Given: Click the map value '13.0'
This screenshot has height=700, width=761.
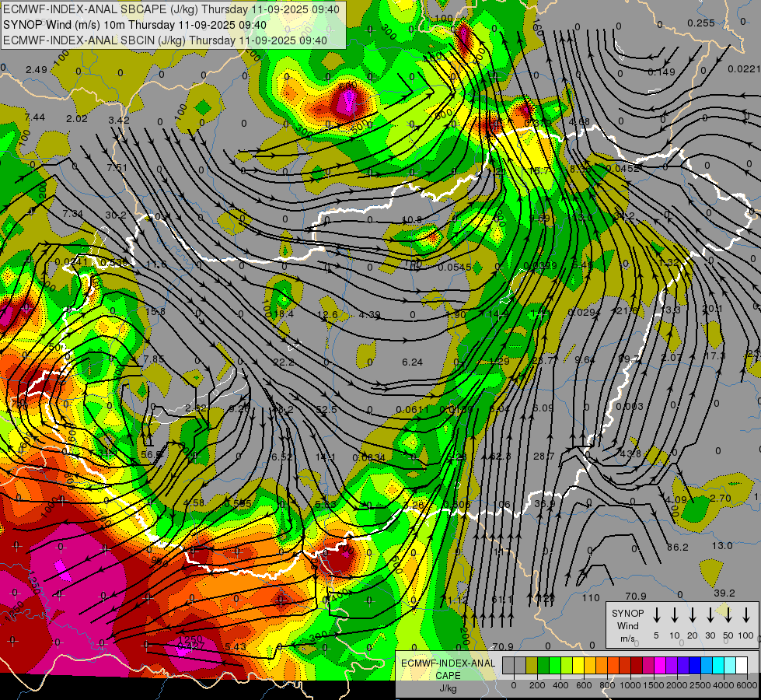Looking at the screenshot, I should coord(722,545).
